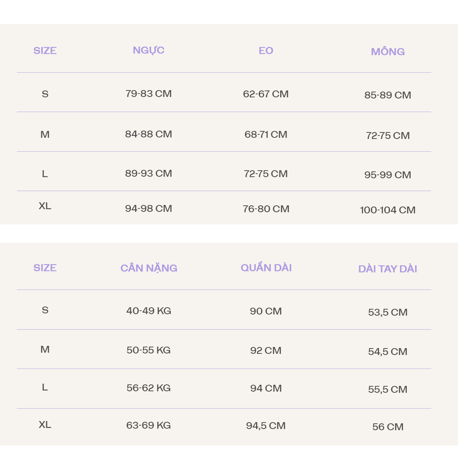
Task: Click the EO column header
Action: tap(266, 51)
